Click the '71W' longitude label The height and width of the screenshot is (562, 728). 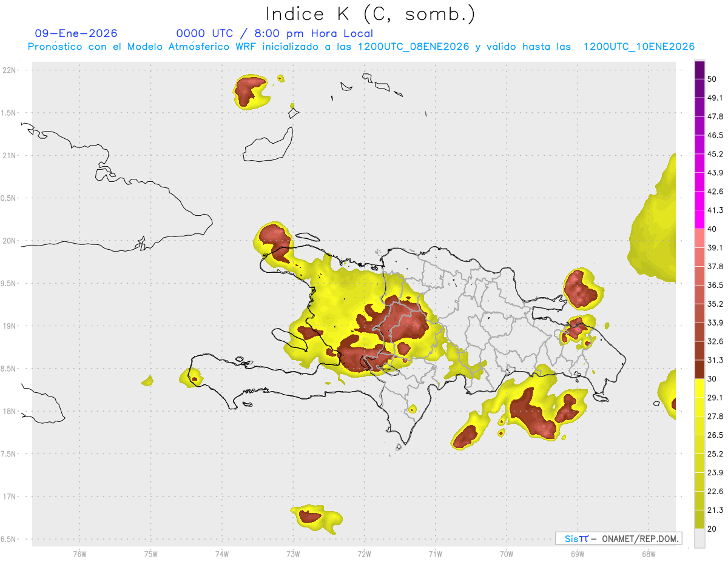click(x=435, y=554)
